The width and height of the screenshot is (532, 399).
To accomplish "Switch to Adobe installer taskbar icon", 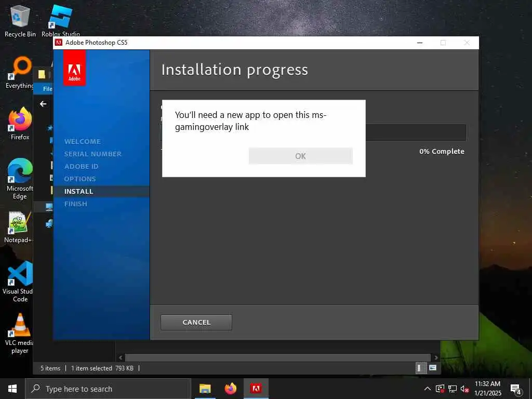I will pos(256,389).
